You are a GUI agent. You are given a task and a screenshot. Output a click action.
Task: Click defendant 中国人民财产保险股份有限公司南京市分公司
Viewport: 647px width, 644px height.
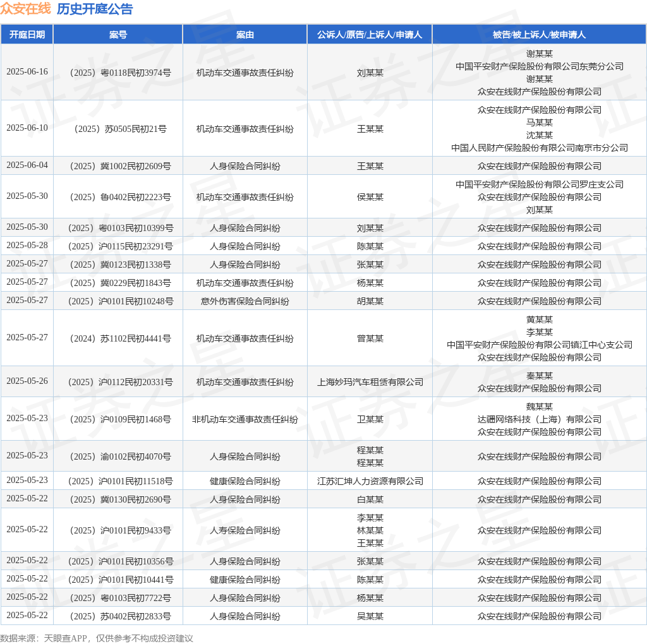click(540, 148)
